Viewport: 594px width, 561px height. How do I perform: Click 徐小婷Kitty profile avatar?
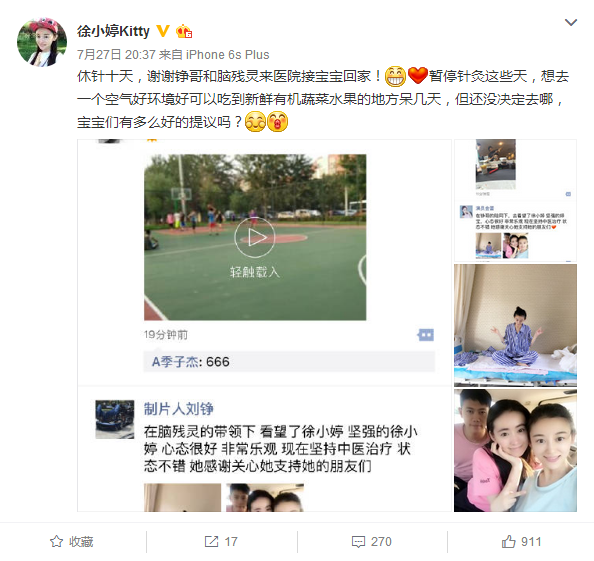(42, 42)
